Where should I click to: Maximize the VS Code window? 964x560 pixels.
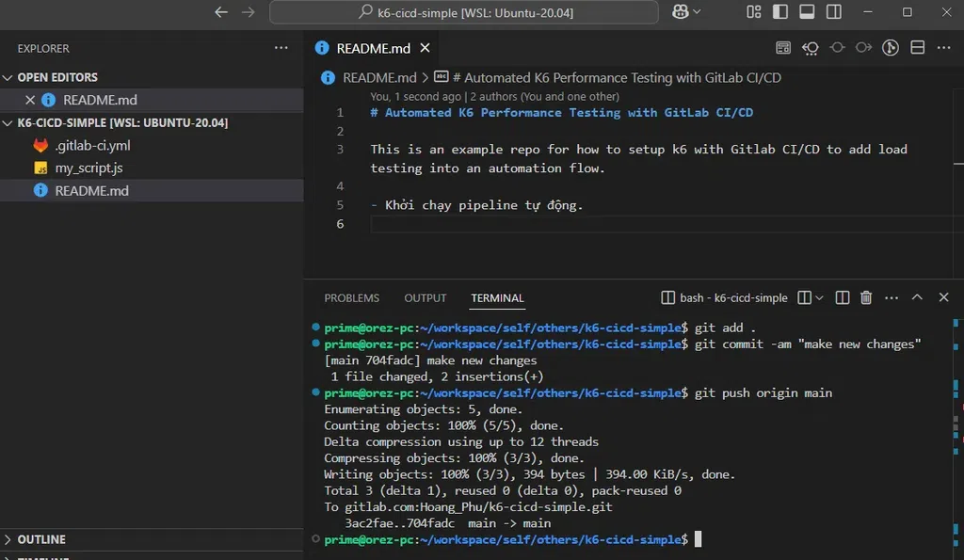[x=907, y=11]
